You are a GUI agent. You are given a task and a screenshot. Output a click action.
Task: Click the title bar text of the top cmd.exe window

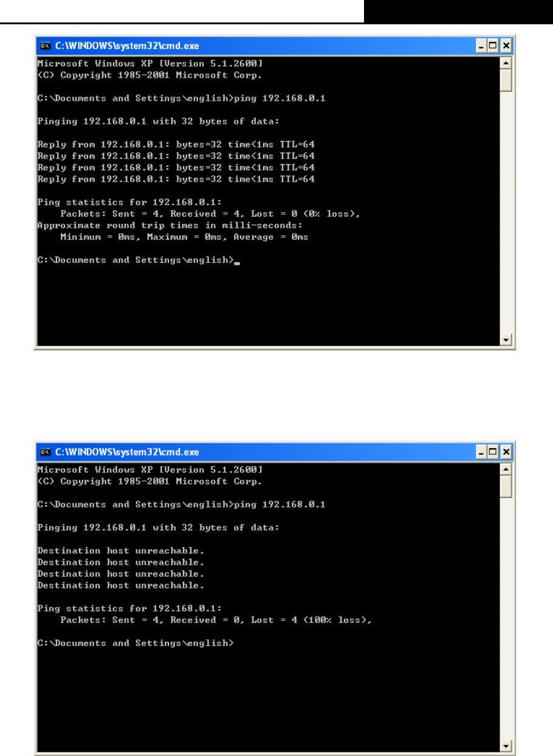[127, 46]
